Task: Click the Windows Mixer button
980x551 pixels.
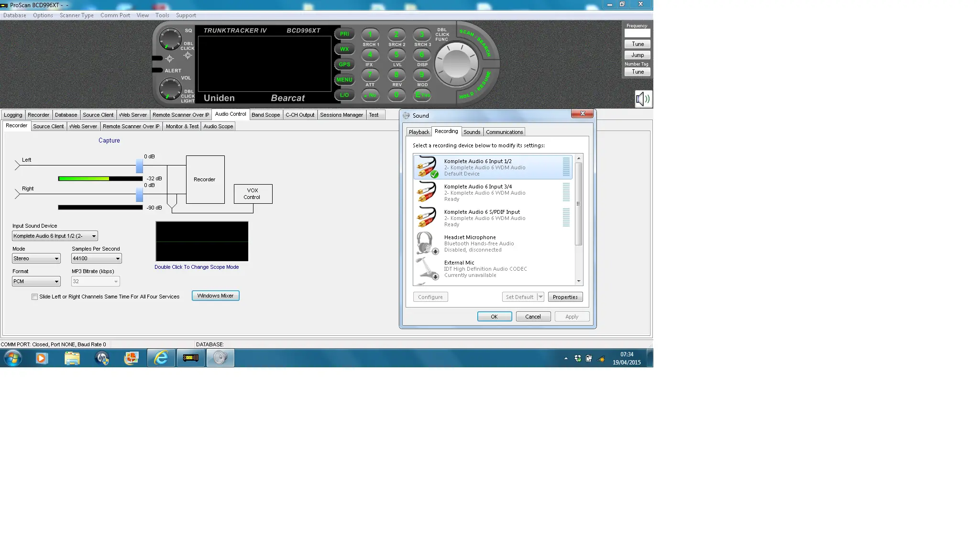Action: [215, 296]
